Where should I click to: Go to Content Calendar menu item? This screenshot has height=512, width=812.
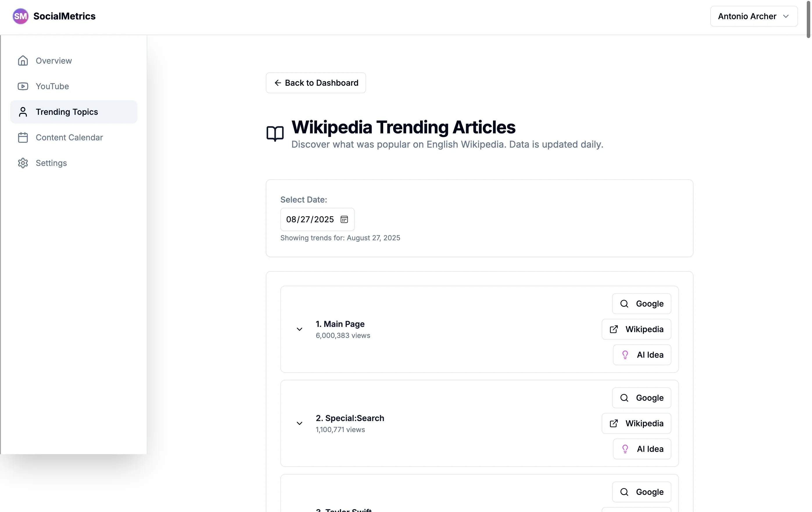69,138
